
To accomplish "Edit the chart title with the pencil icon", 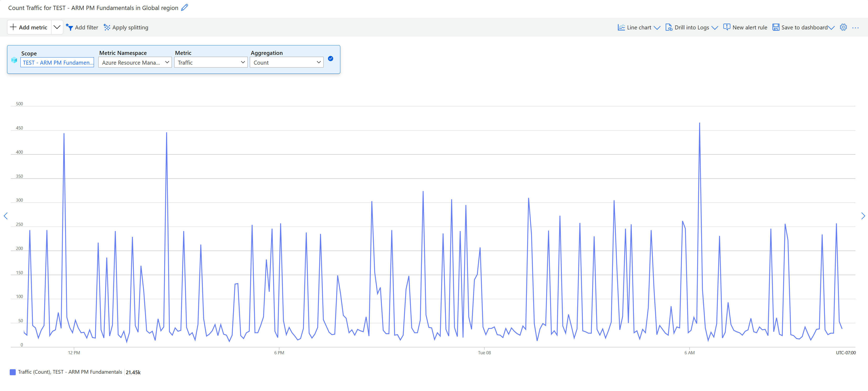I will coord(184,7).
